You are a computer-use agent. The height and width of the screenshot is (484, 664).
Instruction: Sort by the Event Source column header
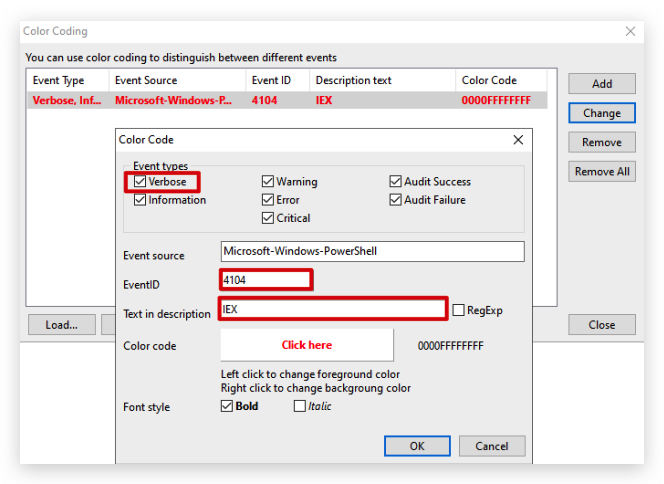point(177,80)
